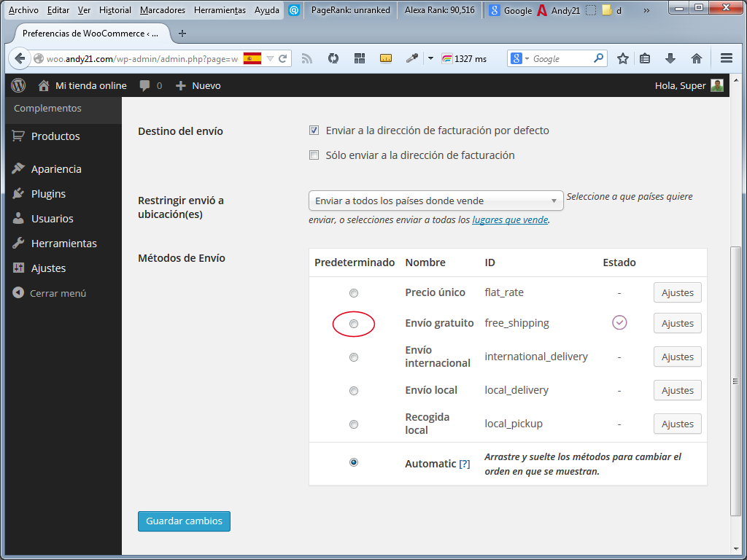747x560 pixels.
Task: Select Envío internacional default radio button
Action: pyautogui.click(x=354, y=357)
